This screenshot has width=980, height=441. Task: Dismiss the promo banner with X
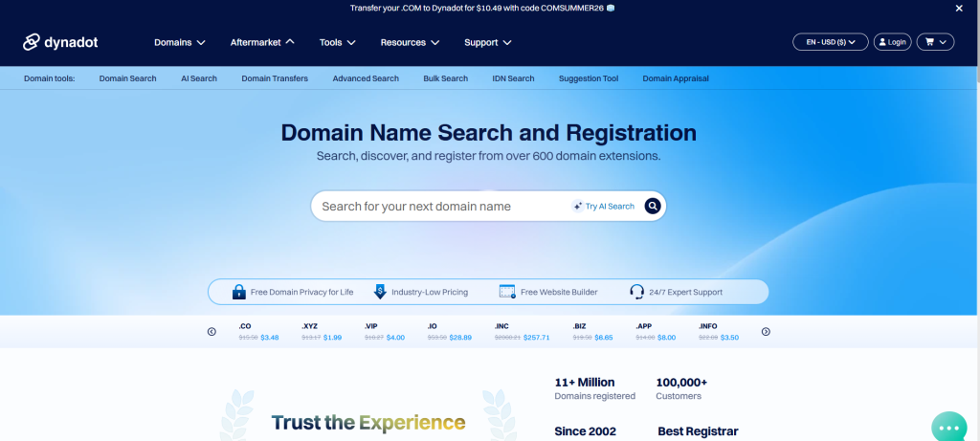pos(959,8)
